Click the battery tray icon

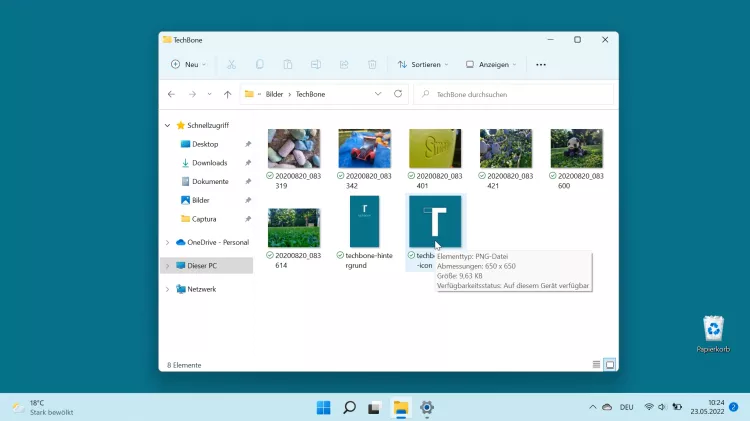click(677, 407)
